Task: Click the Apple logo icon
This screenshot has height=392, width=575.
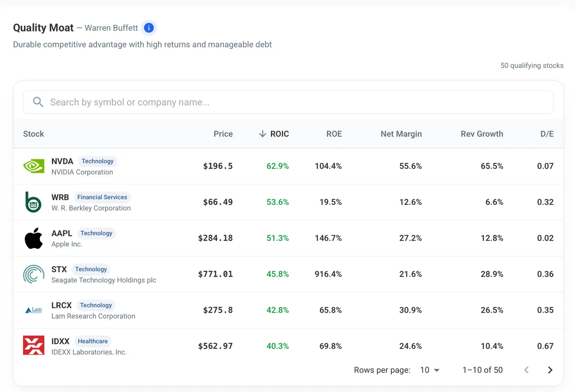Action: point(34,238)
